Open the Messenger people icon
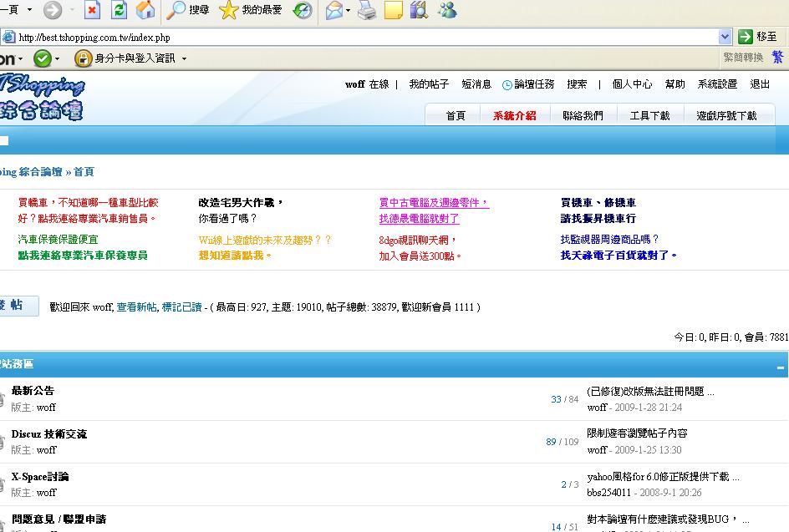Image resolution: width=789 pixels, height=532 pixels. [447, 9]
